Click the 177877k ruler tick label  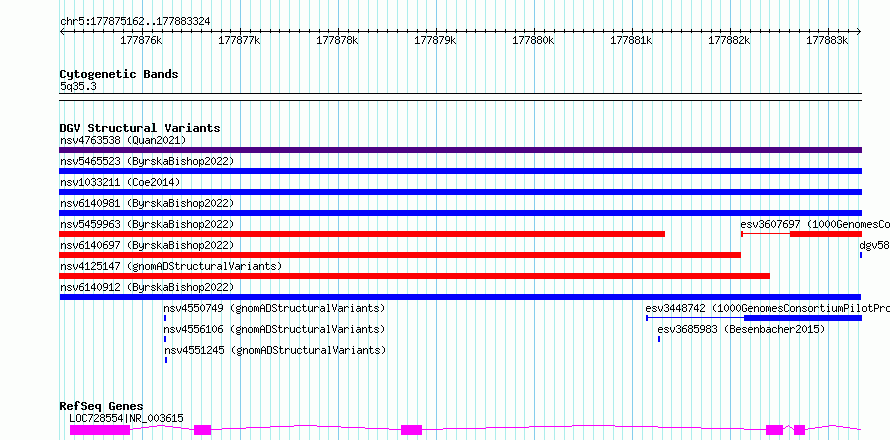239,41
